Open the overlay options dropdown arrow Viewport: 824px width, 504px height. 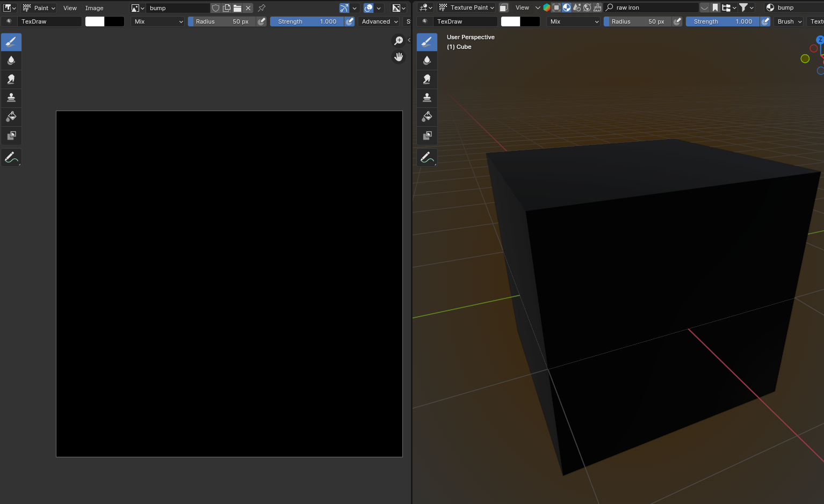[x=379, y=8]
